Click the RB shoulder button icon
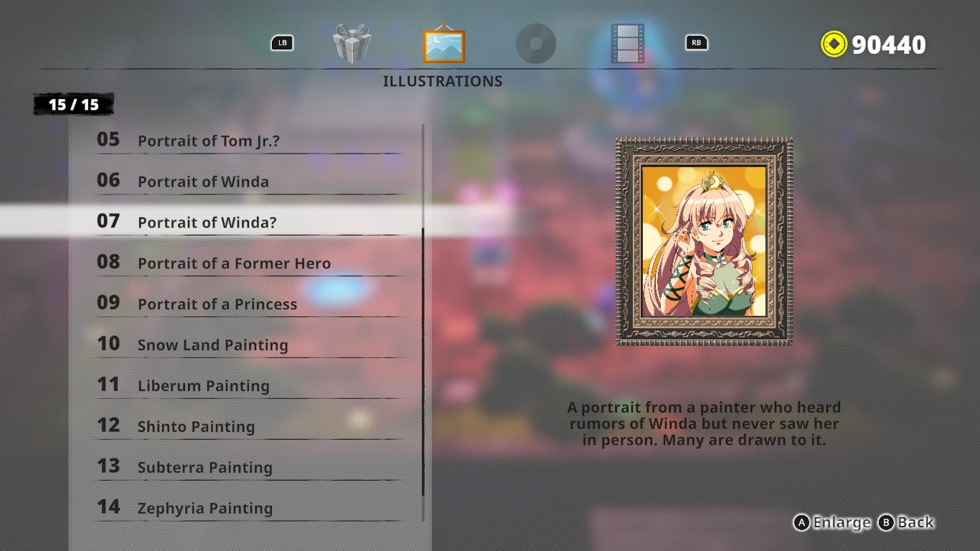 click(x=697, y=43)
